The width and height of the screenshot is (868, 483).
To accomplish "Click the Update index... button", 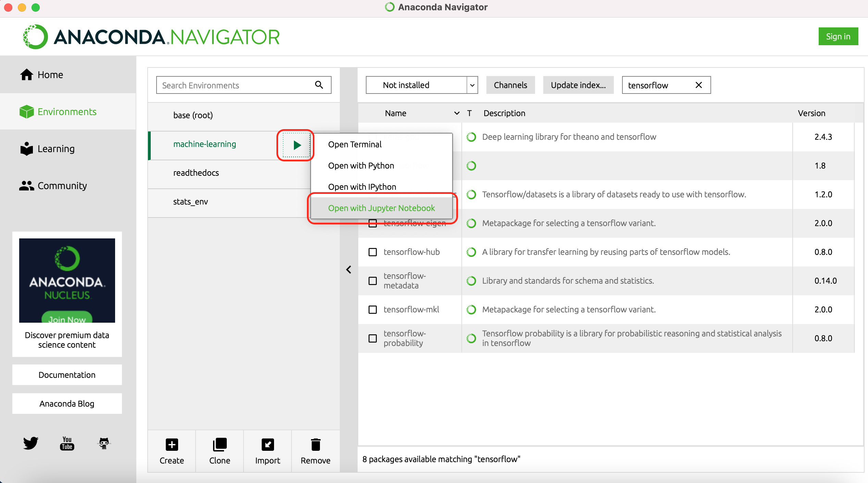I will click(x=578, y=85).
